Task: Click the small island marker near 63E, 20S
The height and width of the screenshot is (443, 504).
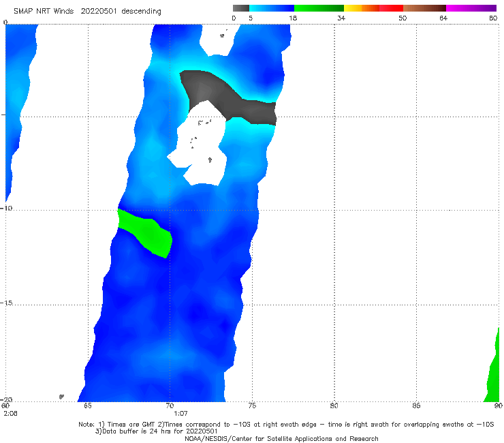Action: (x=61, y=397)
